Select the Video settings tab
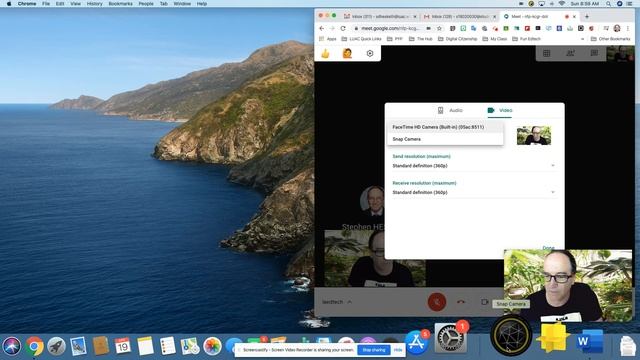The width and height of the screenshot is (640, 360). tap(500, 110)
